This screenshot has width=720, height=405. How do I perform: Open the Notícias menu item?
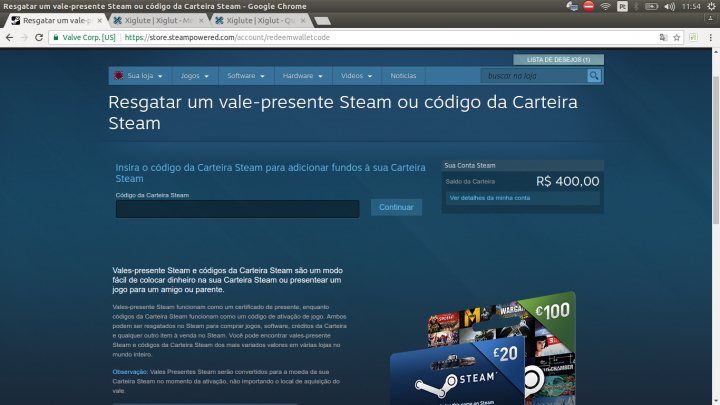click(403, 76)
